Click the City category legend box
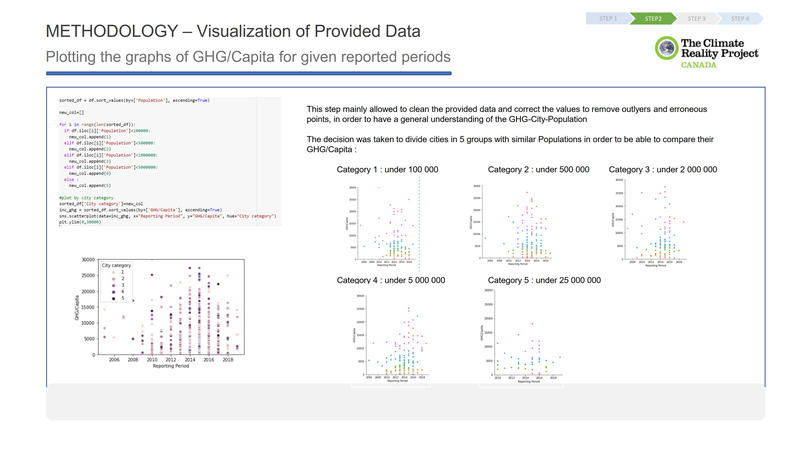This screenshot has height=453, width=806. click(x=116, y=282)
